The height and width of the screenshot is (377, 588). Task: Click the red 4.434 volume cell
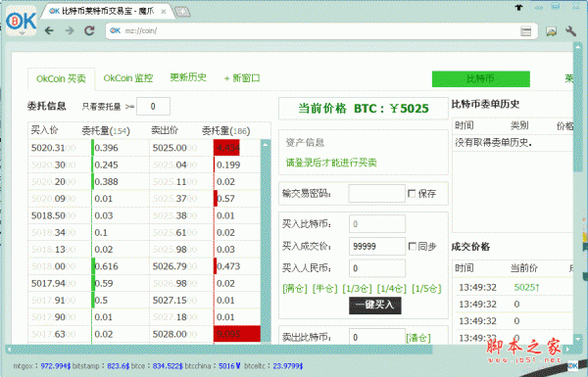[226, 148]
